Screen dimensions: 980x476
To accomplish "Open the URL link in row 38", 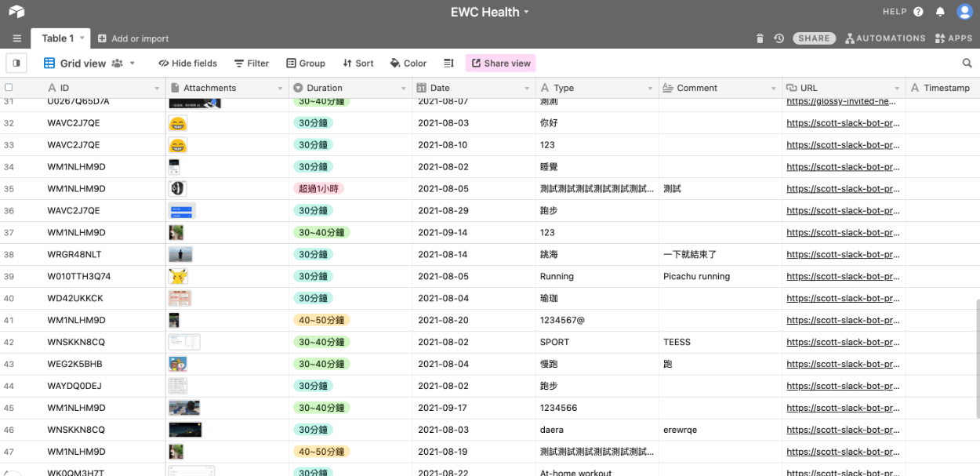I will tap(842, 255).
